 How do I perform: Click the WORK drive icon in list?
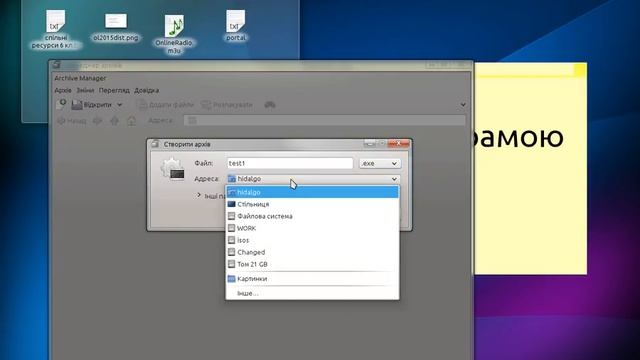click(231, 228)
